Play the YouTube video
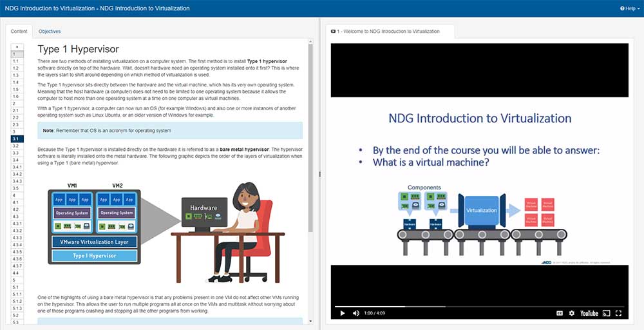This screenshot has width=644, height=330. [x=343, y=313]
